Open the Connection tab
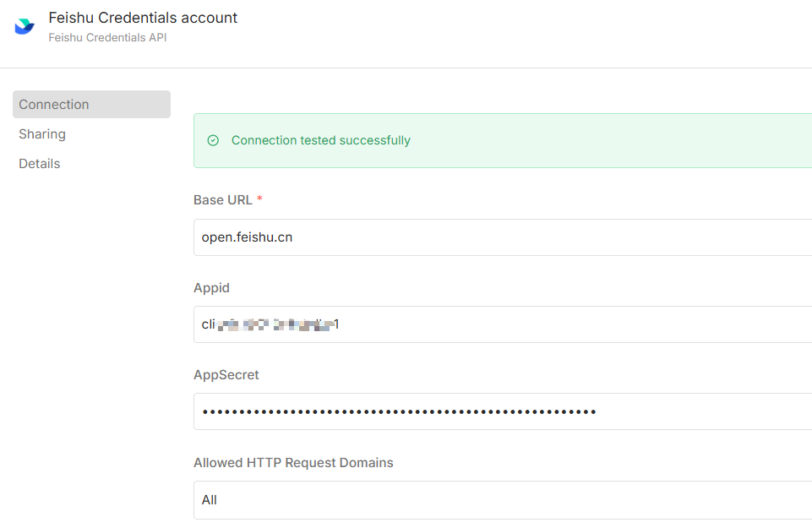 coord(91,105)
